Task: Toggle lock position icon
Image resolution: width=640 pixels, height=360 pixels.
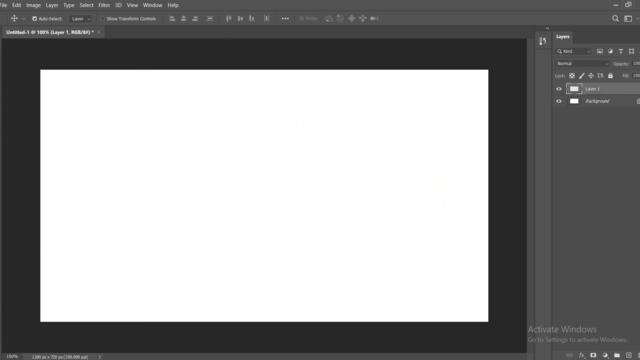Action: pyautogui.click(x=591, y=76)
